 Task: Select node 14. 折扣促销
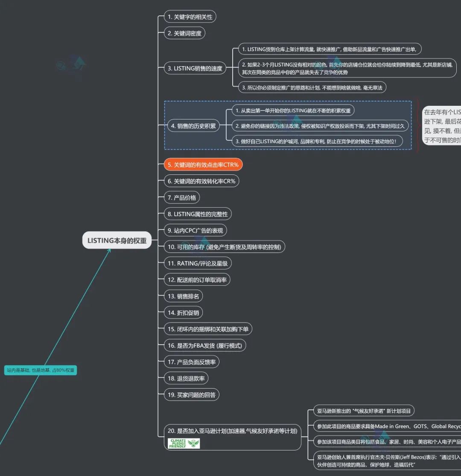pos(183,312)
